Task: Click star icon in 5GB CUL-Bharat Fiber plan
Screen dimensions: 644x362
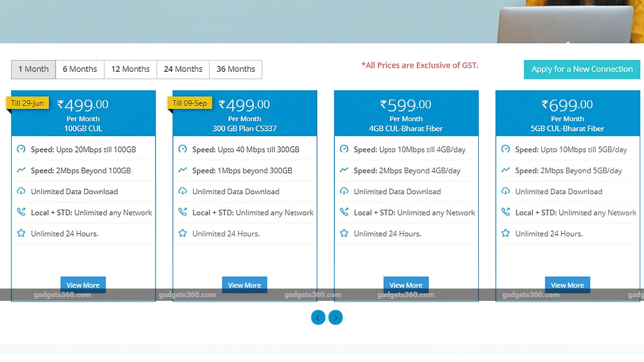Action: click(506, 233)
